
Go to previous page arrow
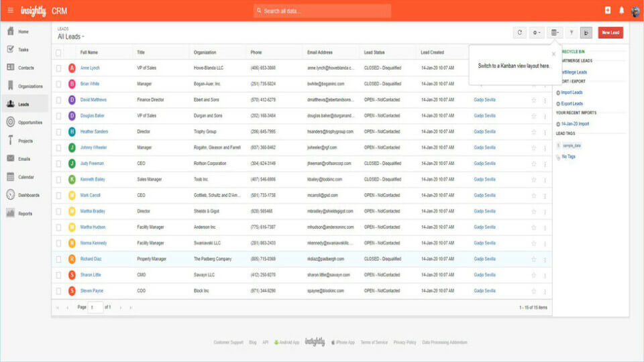(x=67, y=308)
